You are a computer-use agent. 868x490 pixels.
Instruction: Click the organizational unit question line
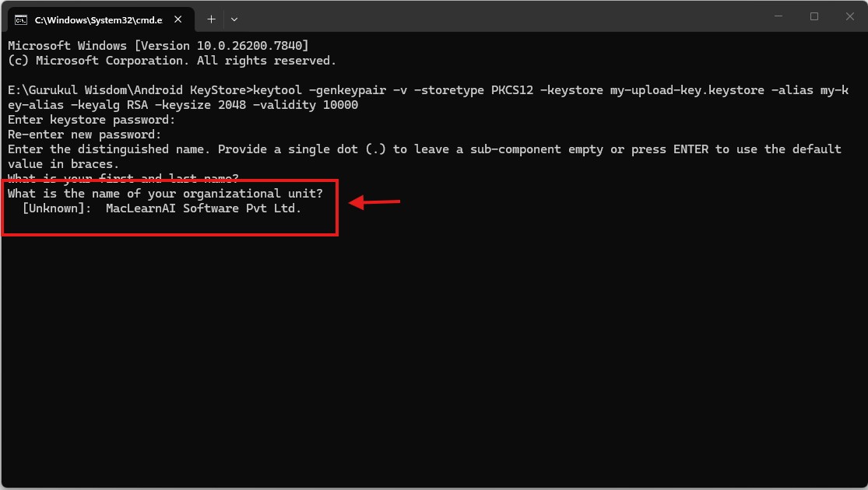(165, 194)
